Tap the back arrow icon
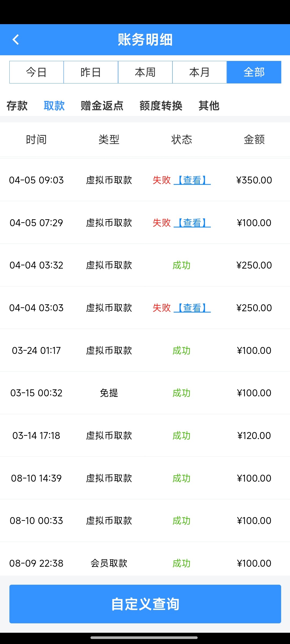 [16, 40]
